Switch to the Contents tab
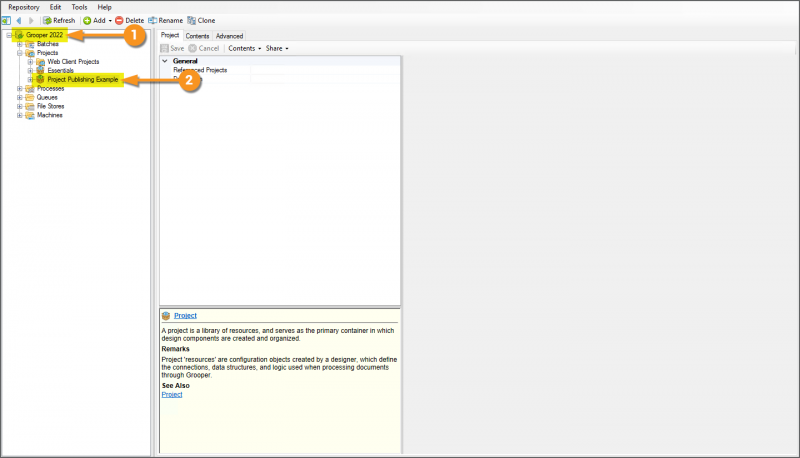Viewport: 800px width, 458px height. pyautogui.click(x=197, y=36)
